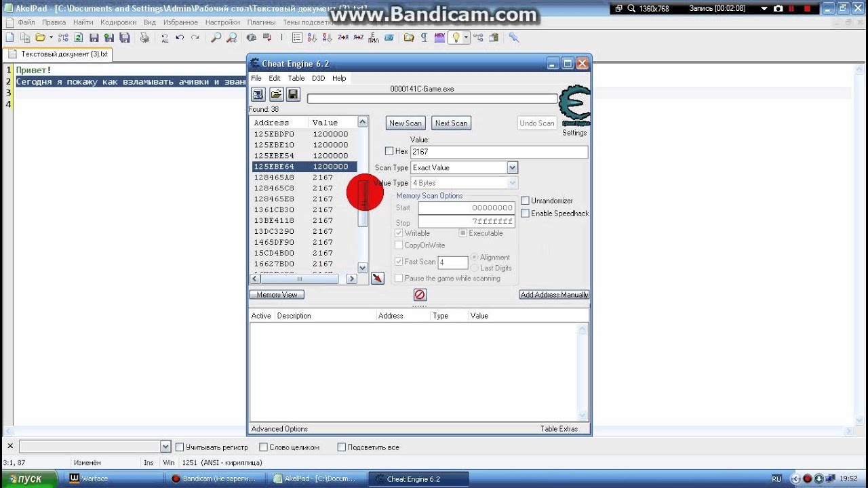Image resolution: width=868 pixels, height=488 pixels.
Task: Open AkelPad's Файл menu
Action: coord(26,22)
